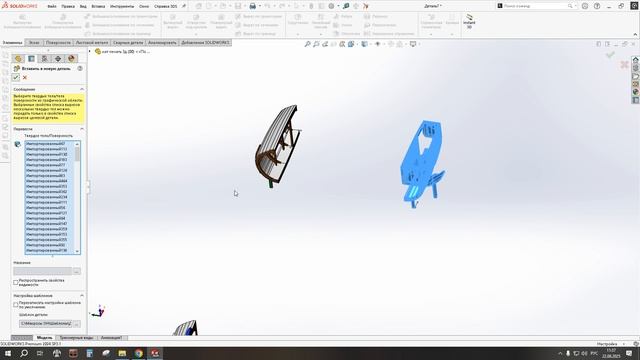Collapse the Настройка шаблонов section
Viewport: 640px width, 360px height.
click(82, 296)
